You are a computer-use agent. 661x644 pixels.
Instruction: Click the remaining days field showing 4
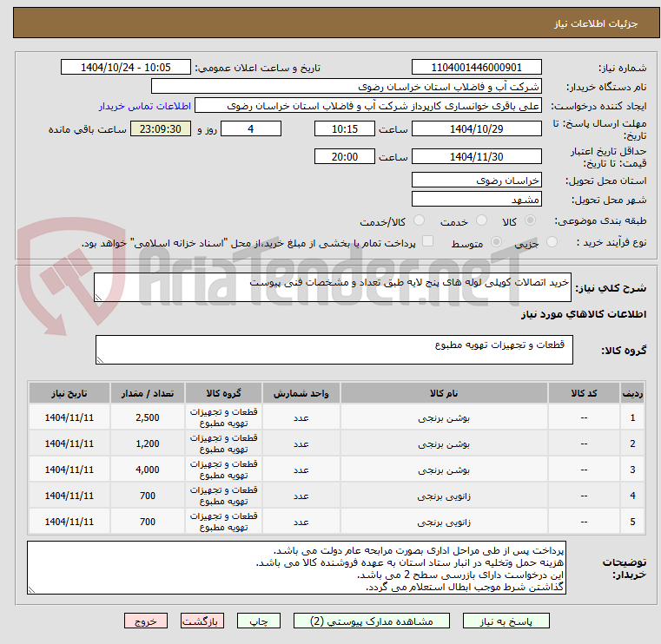pyautogui.click(x=251, y=128)
